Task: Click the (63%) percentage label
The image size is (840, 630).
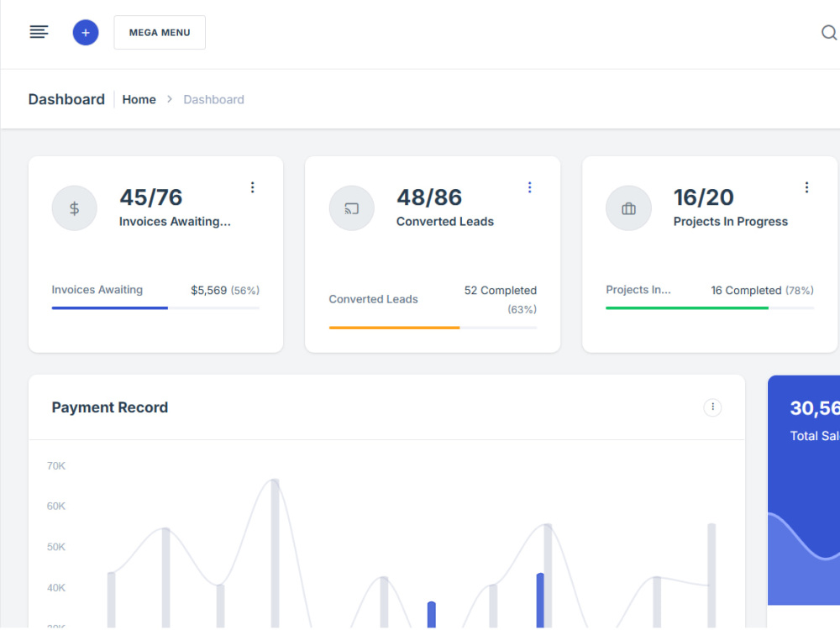Action: coord(522,310)
